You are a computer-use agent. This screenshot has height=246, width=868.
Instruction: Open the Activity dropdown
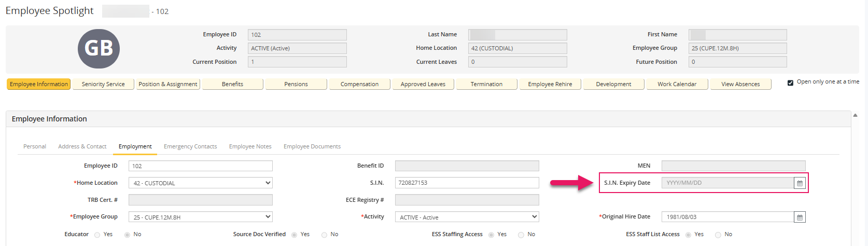467,217
